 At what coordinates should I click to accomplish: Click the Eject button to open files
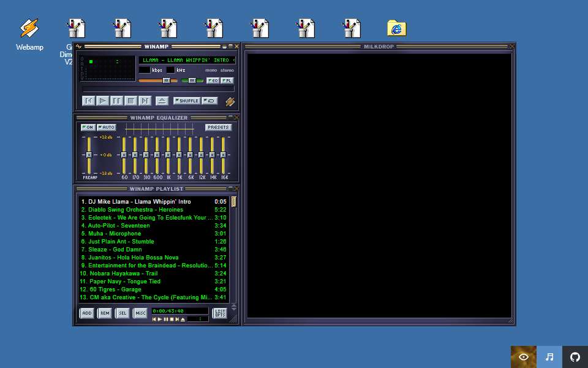(x=162, y=101)
